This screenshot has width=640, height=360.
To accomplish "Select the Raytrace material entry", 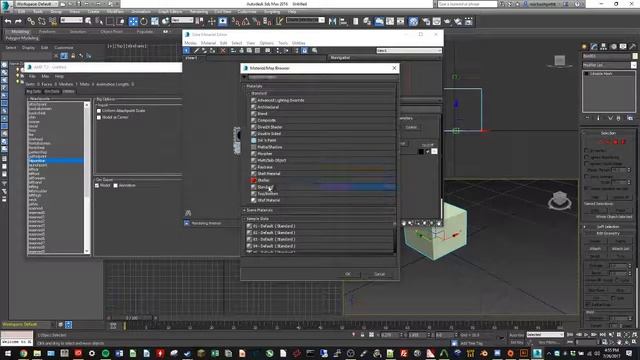I will click(322, 167).
